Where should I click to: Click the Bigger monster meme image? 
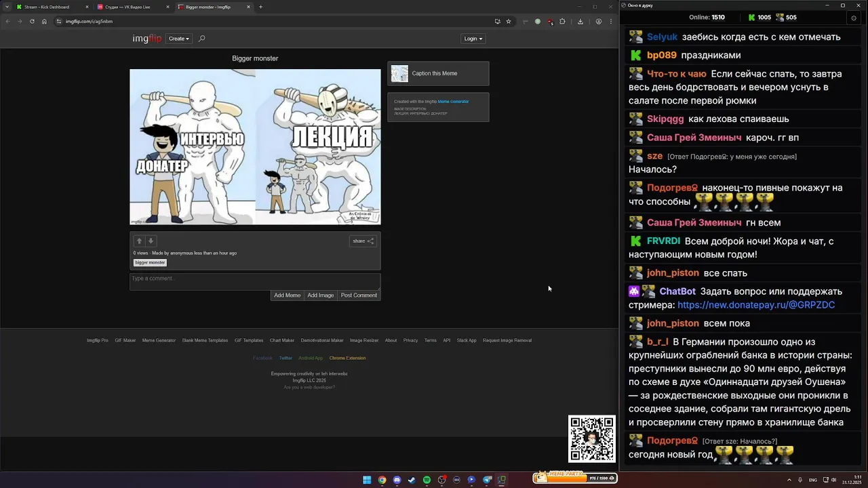[x=255, y=146]
